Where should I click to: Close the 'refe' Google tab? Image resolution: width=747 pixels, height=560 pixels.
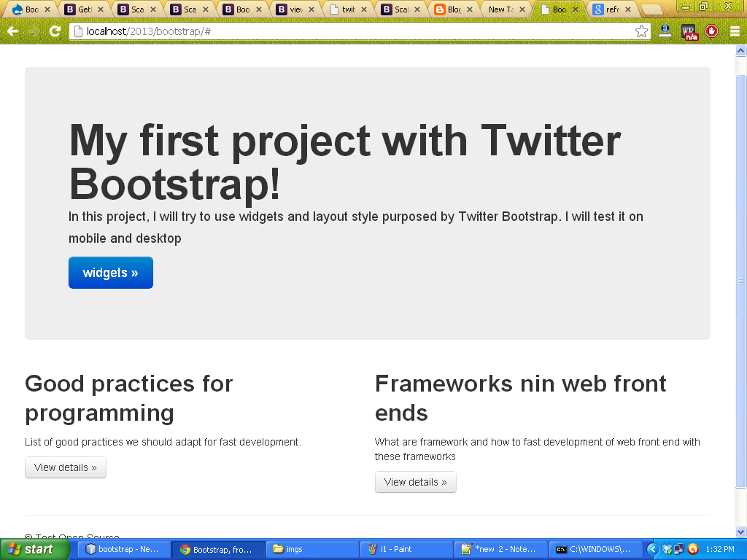coord(628,9)
